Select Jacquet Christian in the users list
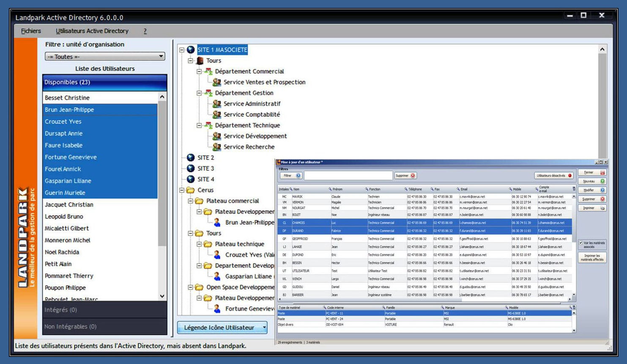 [x=100, y=205]
